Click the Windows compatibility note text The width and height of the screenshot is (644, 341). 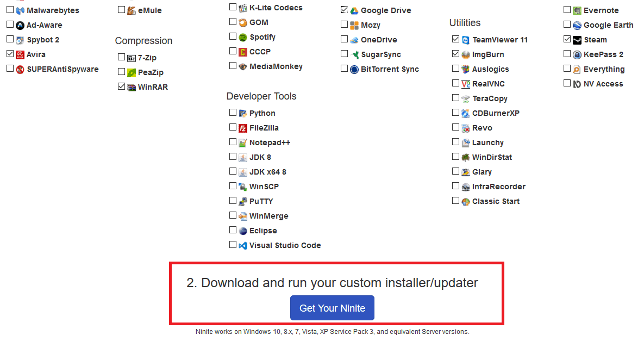[332, 332]
